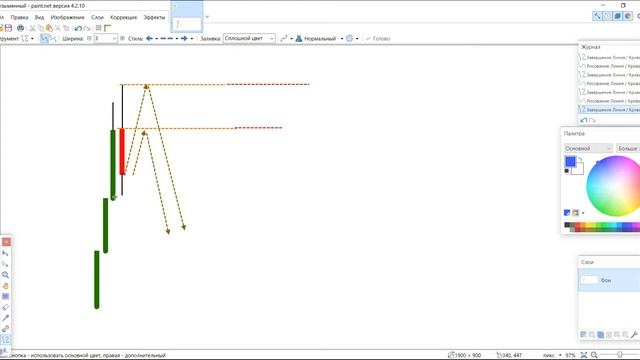Select the Recolor tool
The width and height of the screenshot is (640, 360).
5,329
